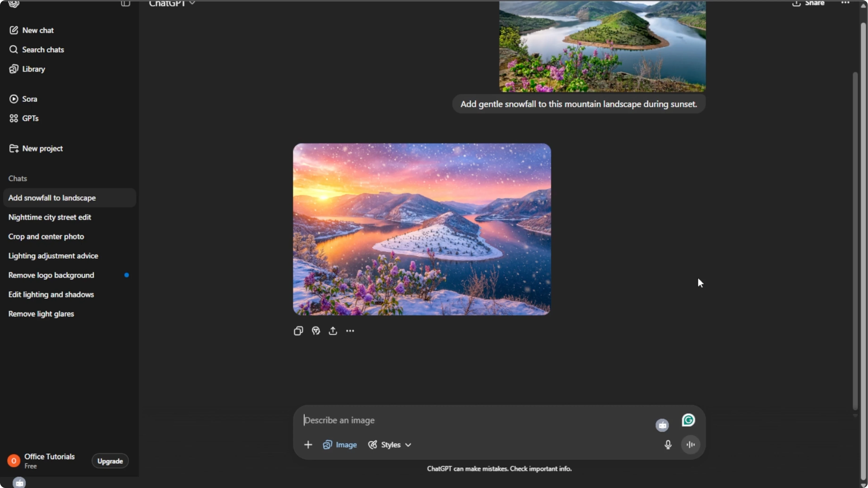Viewport: 868px width, 488px height.
Task: Copy the generated image with the copy icon
Action: tap(299, 331)
